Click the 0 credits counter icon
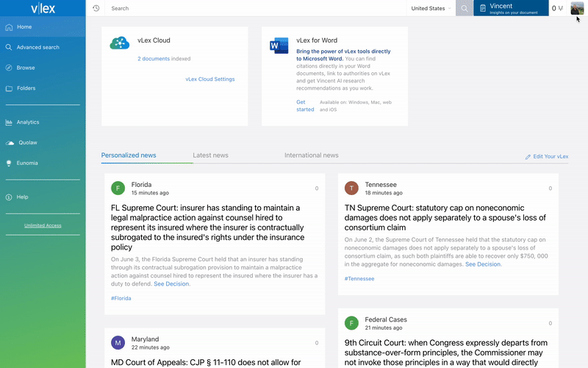Viewport: 588px width, 368px height. click(x=557, y=8)
